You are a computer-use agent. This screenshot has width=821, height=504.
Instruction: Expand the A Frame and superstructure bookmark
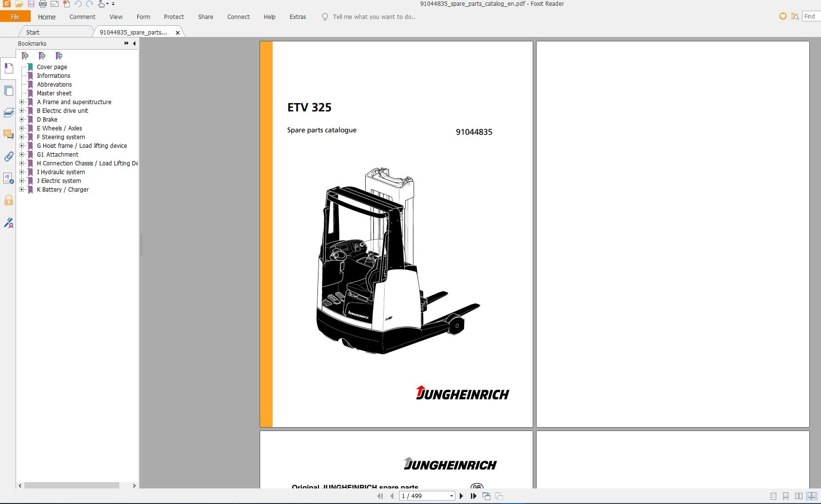click(x=21, y=102)
